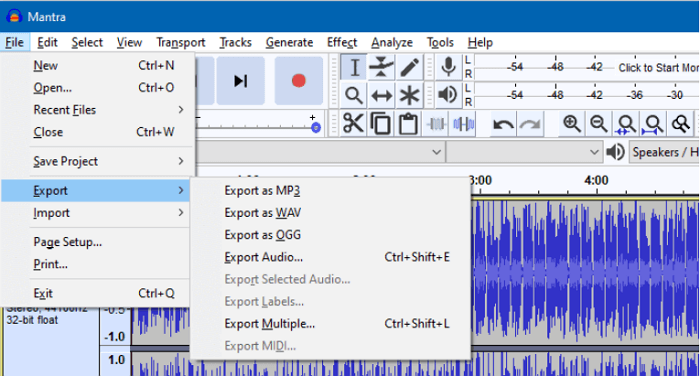
Task: Select the Zoom magnifier tool
Action: click(x=354, y=95)
